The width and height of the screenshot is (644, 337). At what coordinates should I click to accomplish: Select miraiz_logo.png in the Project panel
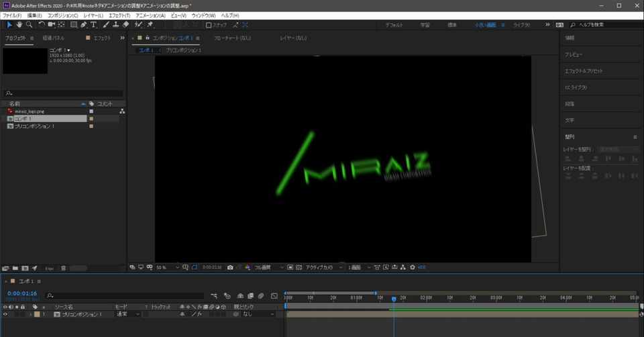click(29, 111)
